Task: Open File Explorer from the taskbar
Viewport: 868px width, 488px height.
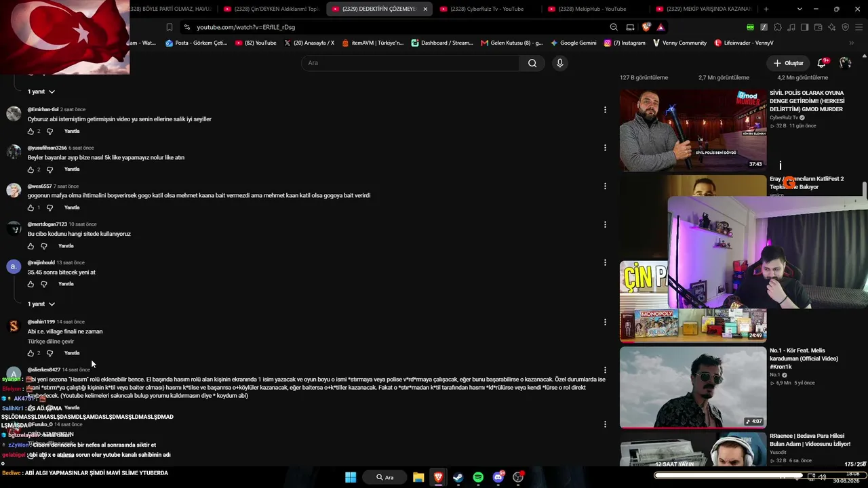Action: pos(418,477)
